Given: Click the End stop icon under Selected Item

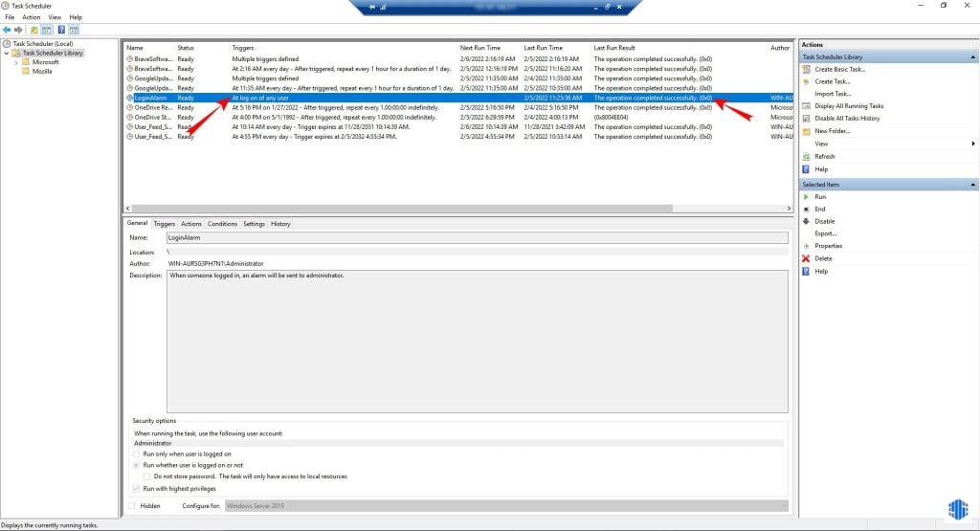Looking at the screenshot, I should point(806,210).
